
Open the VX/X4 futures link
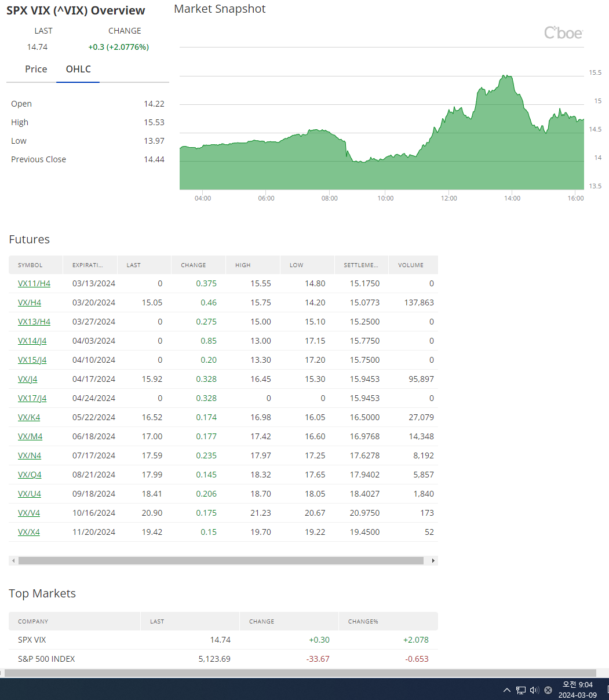(x=29, y=532)
